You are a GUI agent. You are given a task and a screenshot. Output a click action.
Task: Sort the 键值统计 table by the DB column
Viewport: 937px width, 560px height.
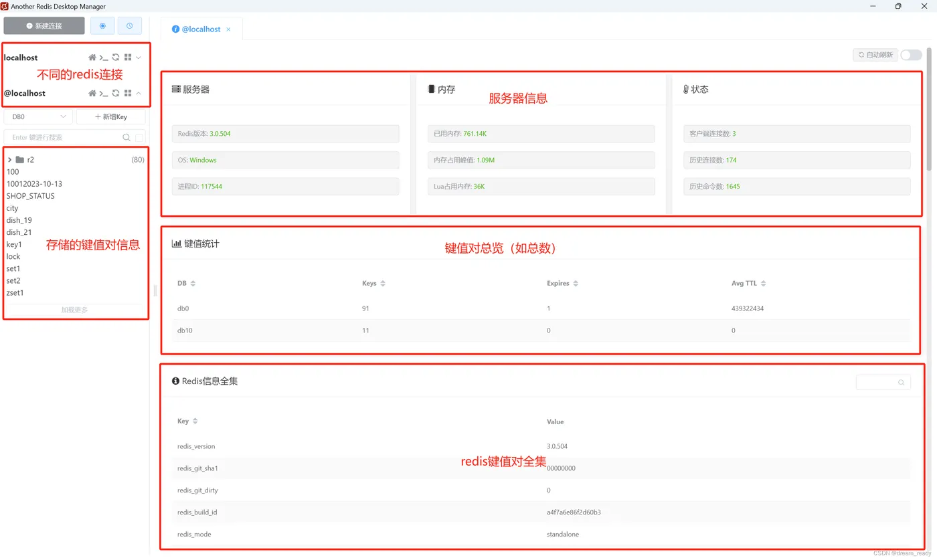(x=193, y=284)
